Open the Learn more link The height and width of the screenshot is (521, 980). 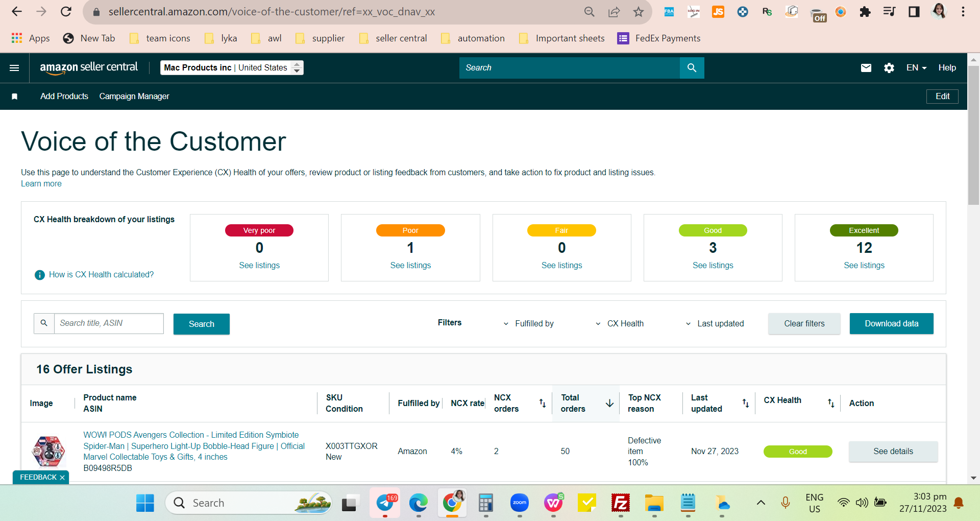click(41, 184)
